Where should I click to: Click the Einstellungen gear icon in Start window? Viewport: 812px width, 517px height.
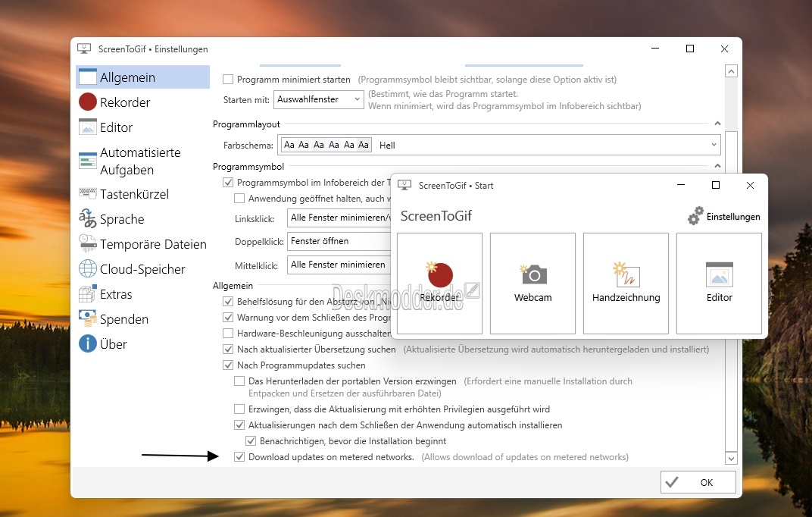pyautogui.click(x=695, y=216)
